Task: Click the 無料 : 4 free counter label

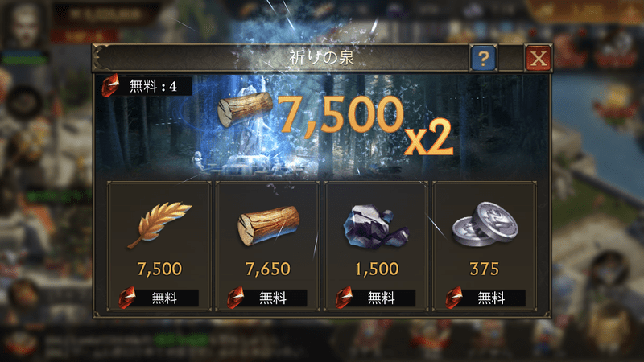Action: [153, 86]
